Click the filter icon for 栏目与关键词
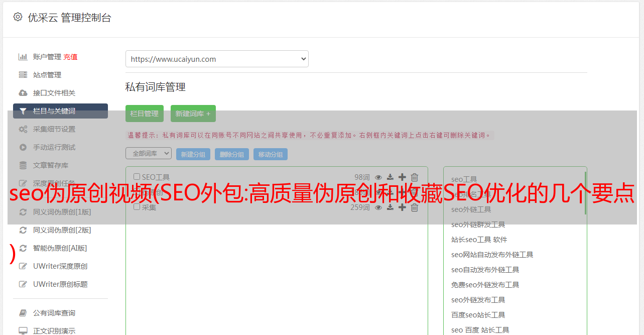This screenshot has width=644, height=335. click(x=23, y=111)
